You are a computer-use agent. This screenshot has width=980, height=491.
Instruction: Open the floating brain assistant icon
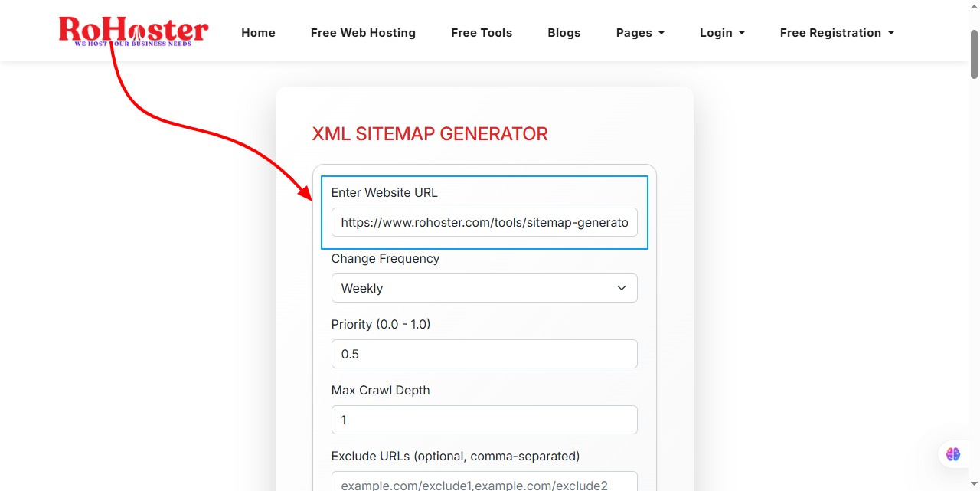[x=953, y=454]
